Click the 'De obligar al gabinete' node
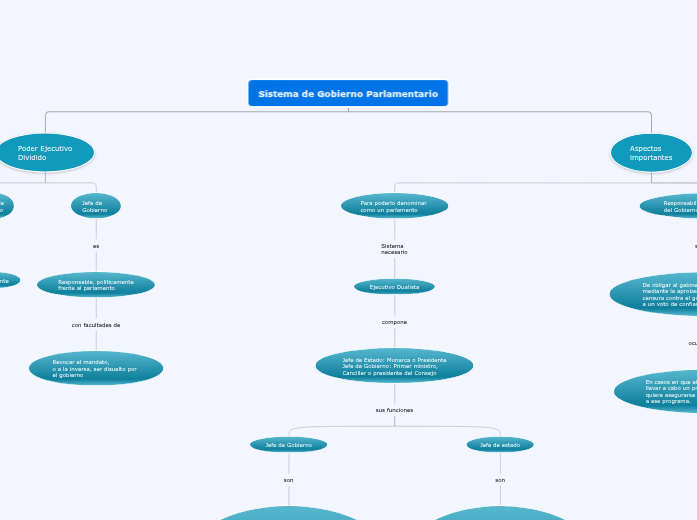The width and height of the screenshot is (697, 520). [660, 293]
